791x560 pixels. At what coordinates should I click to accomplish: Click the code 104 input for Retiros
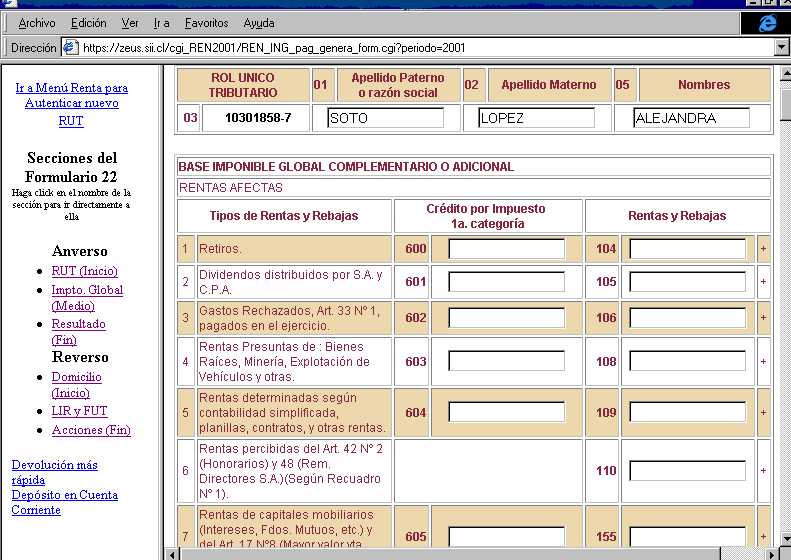pos(688,249)
